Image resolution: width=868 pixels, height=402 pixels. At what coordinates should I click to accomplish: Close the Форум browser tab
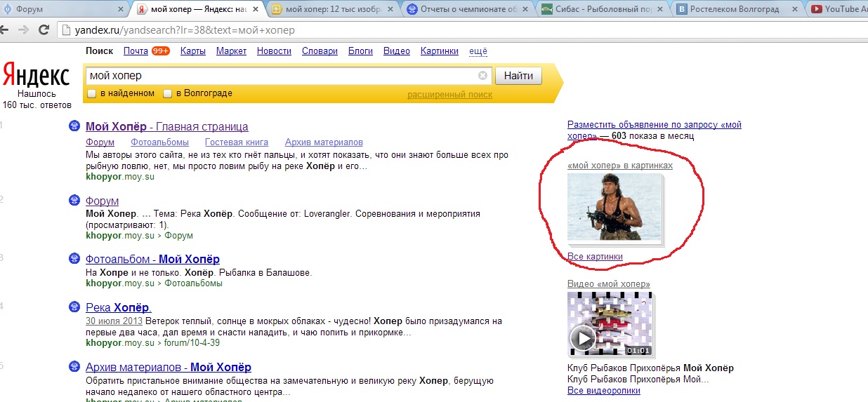(x=120, y=9)
